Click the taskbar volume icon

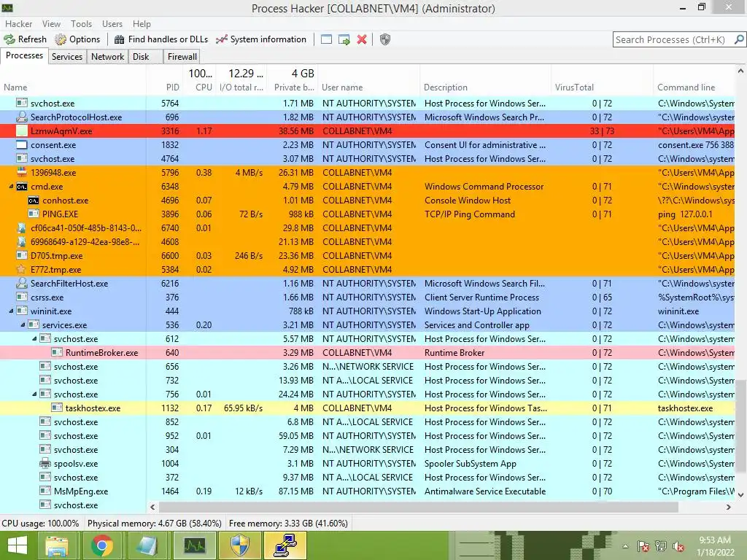click(678, 546)
